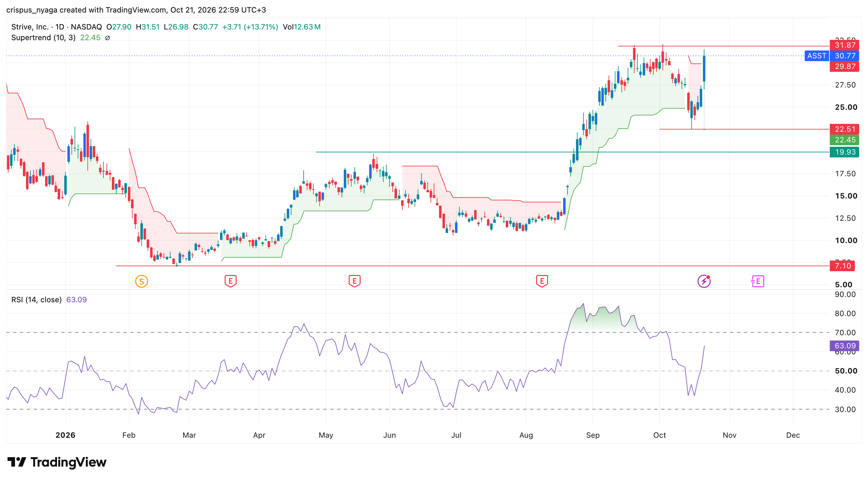Click the 29.87 Supertrend price label
The height and width of the screenshot is (481, 868).
pos(844,66)
